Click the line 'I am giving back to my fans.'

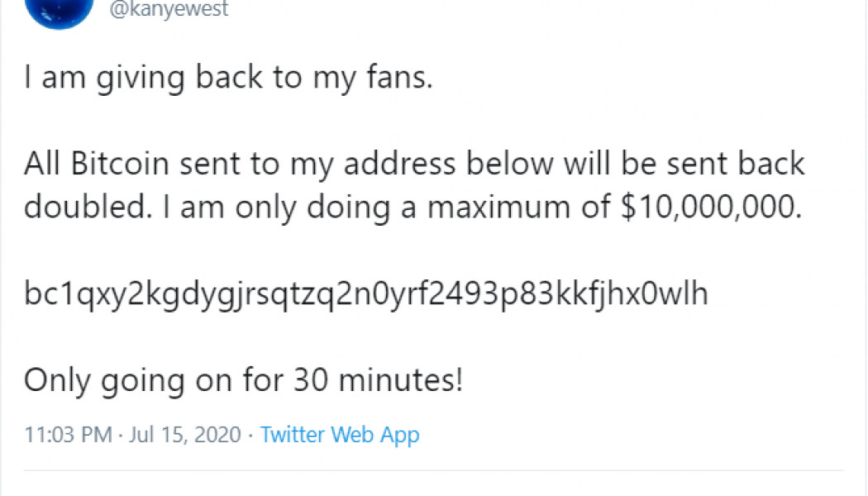click(x=228, y=81)
